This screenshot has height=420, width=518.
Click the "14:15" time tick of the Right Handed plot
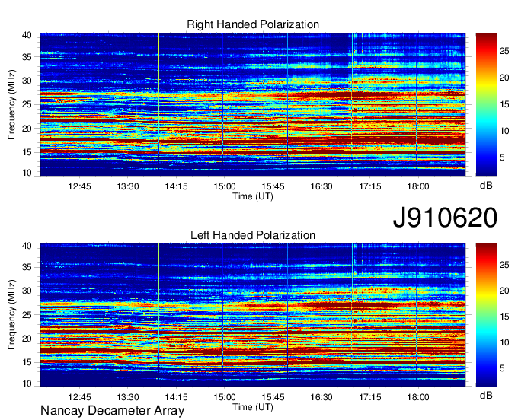177,186
